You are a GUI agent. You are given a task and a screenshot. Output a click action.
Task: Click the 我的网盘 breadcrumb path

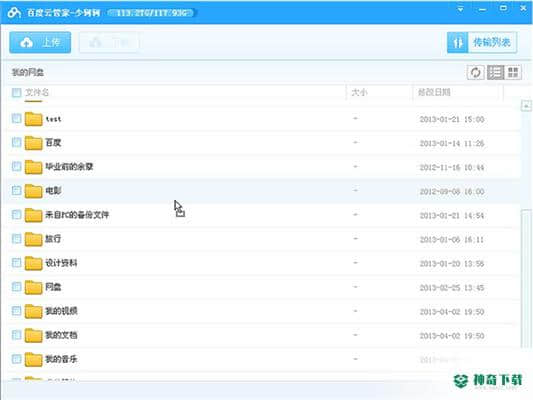pyautogui.click(x=28, y=72)
